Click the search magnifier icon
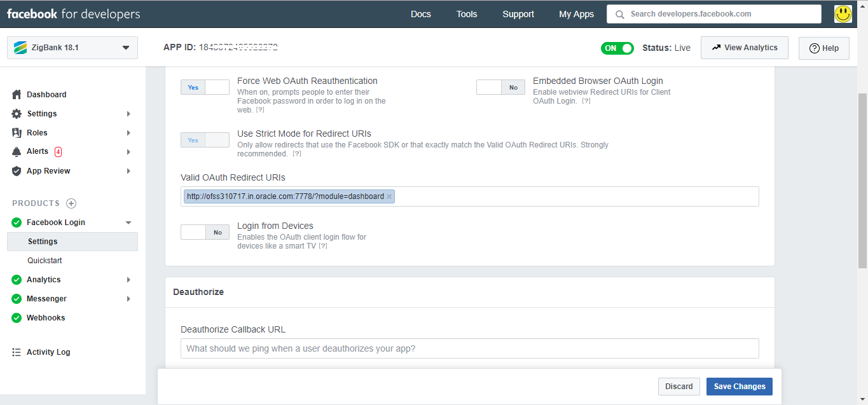 click(619, 14)
